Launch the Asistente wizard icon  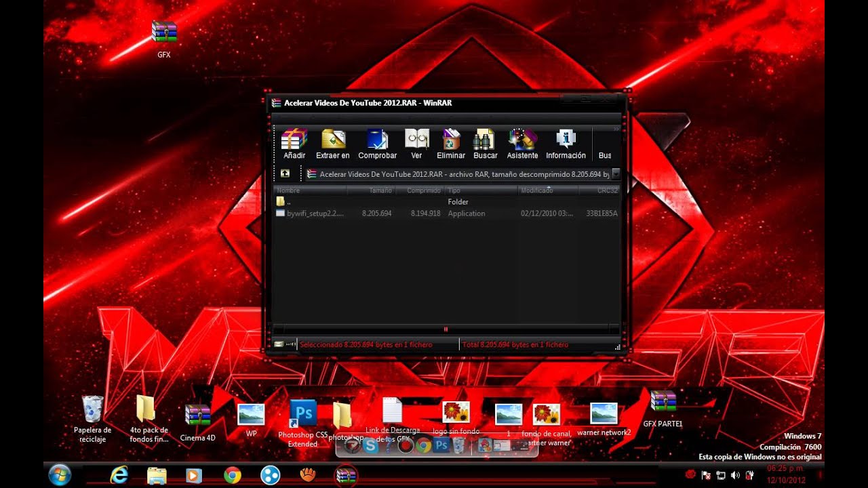522,144
